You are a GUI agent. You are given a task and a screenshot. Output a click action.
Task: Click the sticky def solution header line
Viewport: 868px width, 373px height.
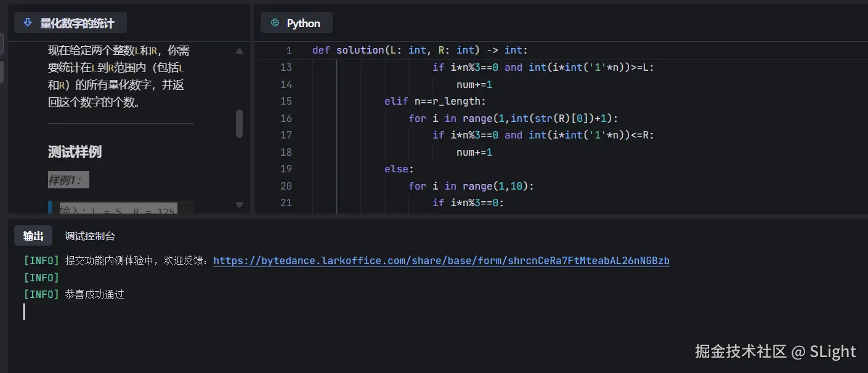[420, 50]
